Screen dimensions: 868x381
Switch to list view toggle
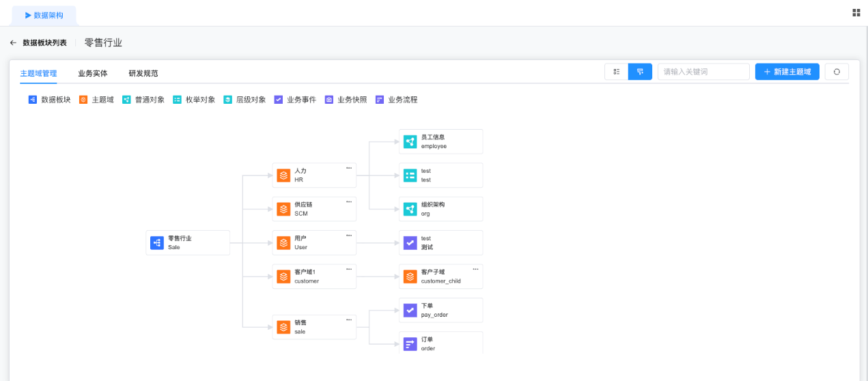(x=617, y=72)
